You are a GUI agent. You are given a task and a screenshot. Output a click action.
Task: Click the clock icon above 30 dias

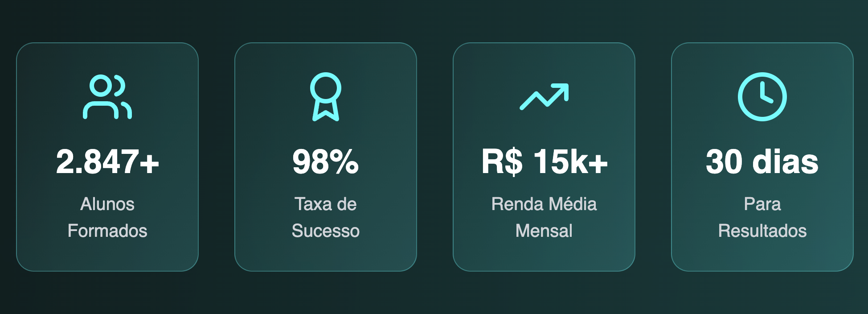click(762, 97)
